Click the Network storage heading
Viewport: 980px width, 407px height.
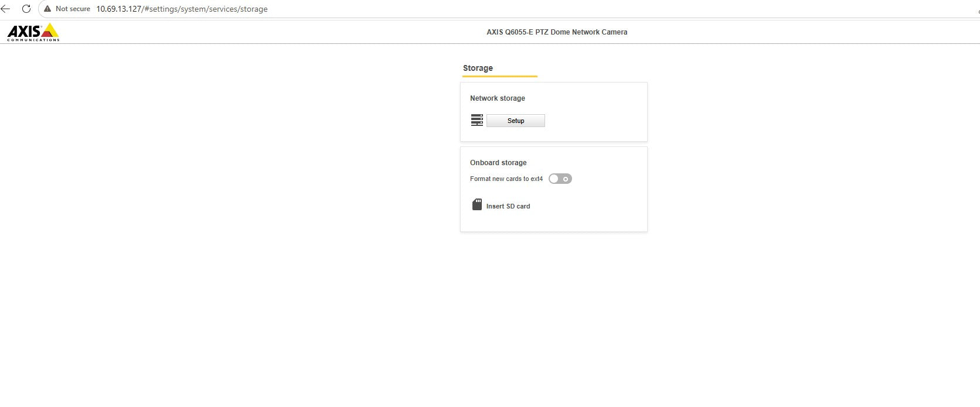coord(498,98)
